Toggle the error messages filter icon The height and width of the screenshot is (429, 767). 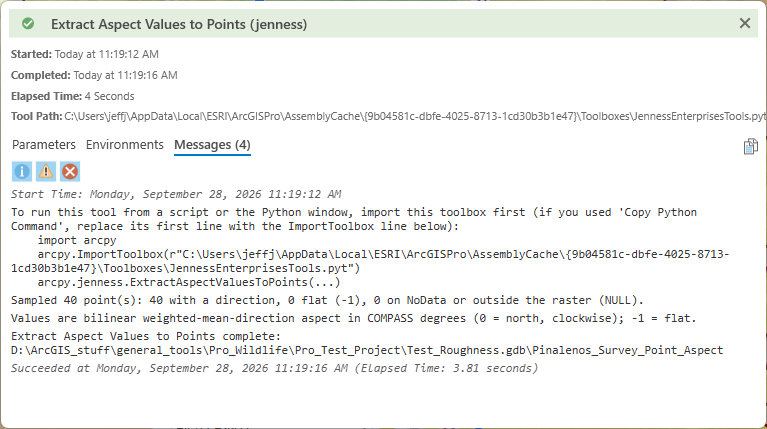[70, 172]
